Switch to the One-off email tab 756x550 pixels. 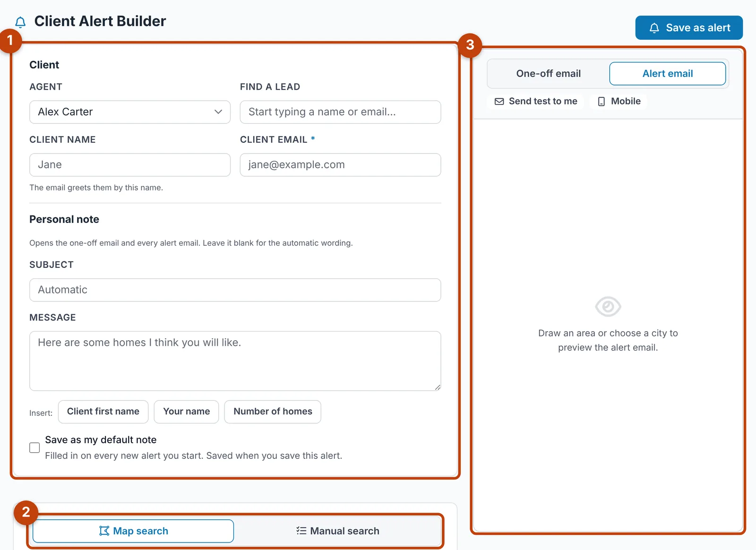pyautogui.click(x=549, y=74)
